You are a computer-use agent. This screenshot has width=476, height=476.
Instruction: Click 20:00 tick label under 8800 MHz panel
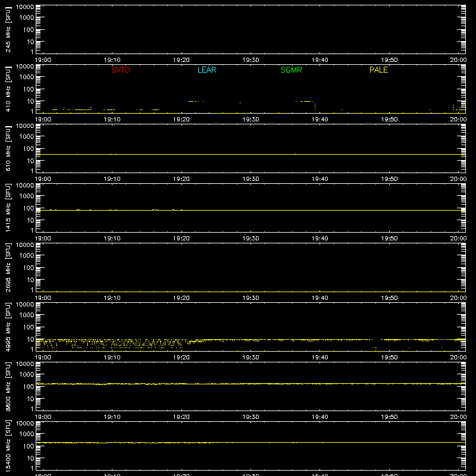[x=458, y=417]
